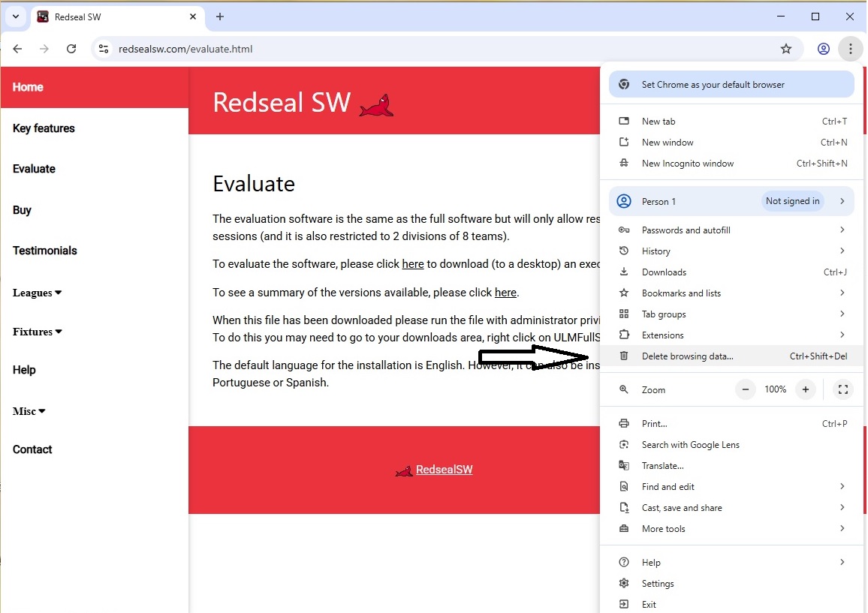Screen dimensions: 868x613
Task: Enter fullscreen using the zoom row icon
Action: (x=843, y=389)
